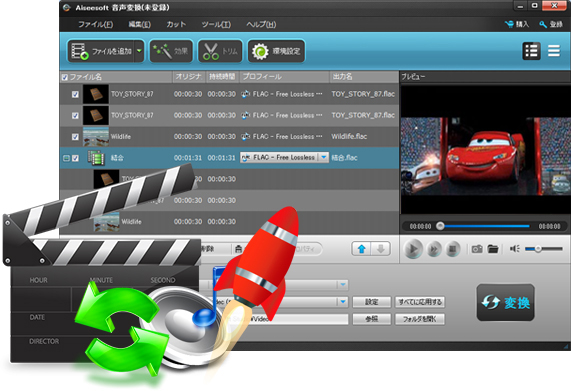Viewport: 571px width, 391px height.
Task: Open Preferences (環境設定) gear button
Action: coord(276,51)
